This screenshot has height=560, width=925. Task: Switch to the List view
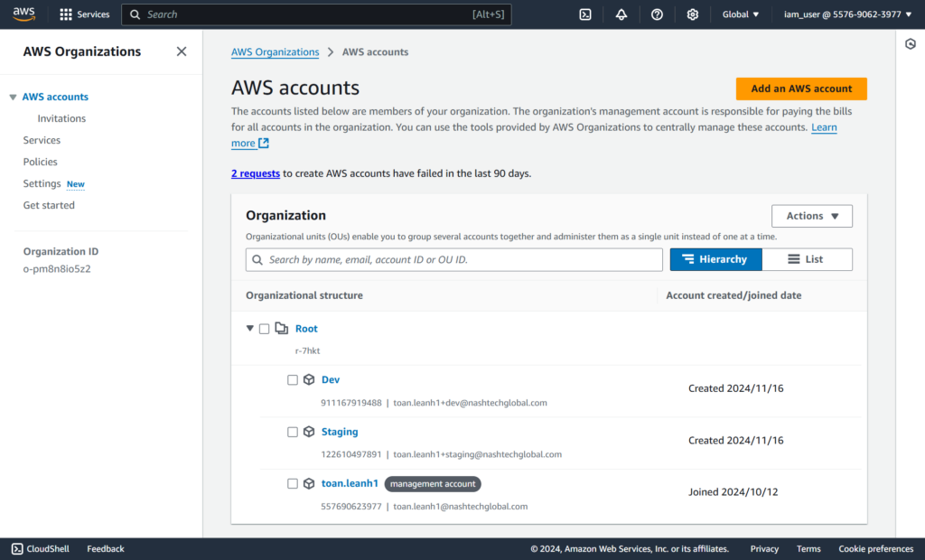point(807,259)
